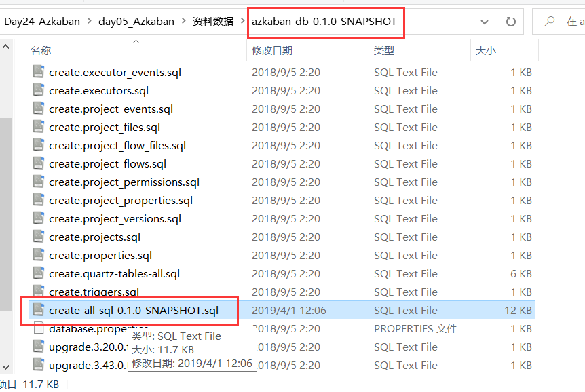Expand the chevron after 资料数据

coord(242,21)
